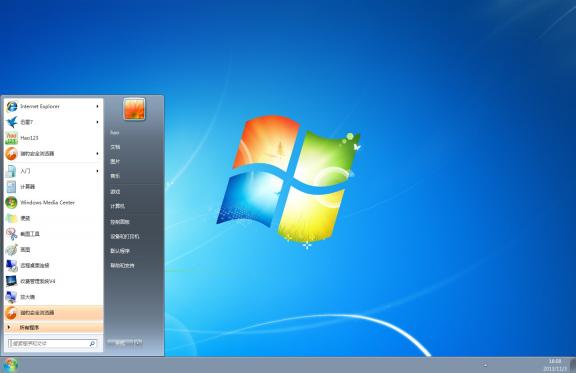Open the user name folder link under the picture
The image size is (576, 373).
click(x=115, y=132)
